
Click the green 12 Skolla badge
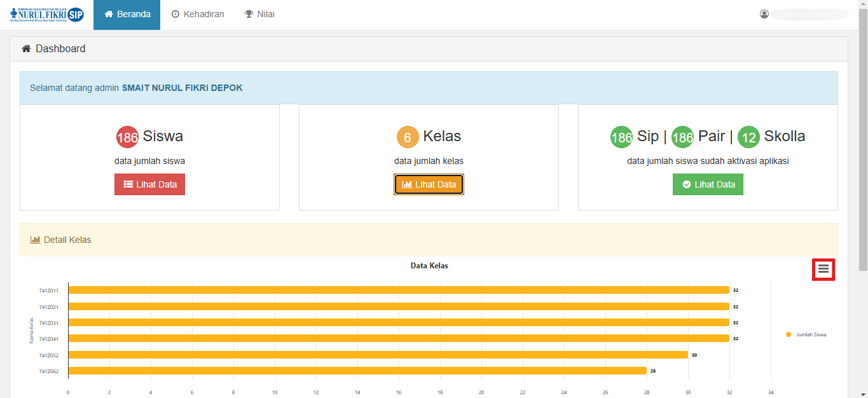pyautogui.click(x=748, y=137)
